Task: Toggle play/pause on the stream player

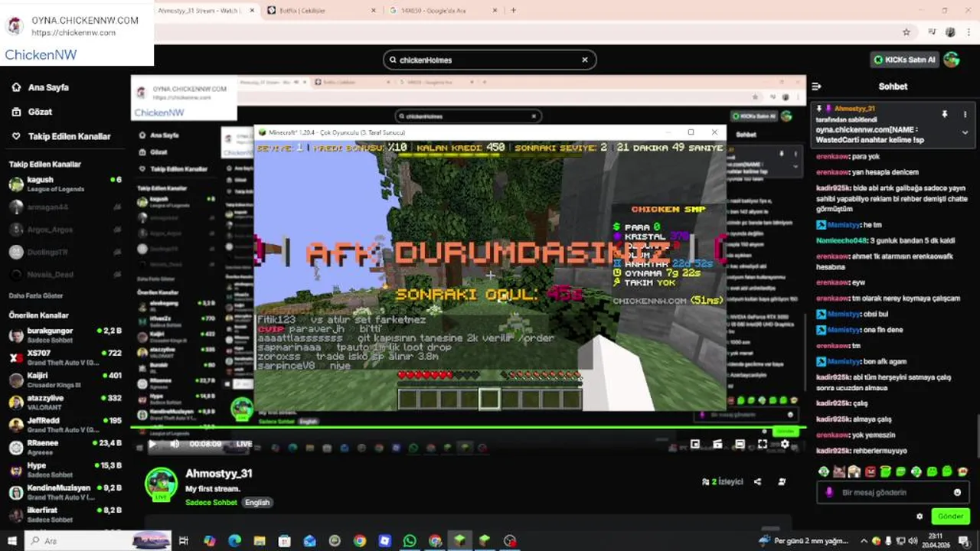Action: coord(152,444)
